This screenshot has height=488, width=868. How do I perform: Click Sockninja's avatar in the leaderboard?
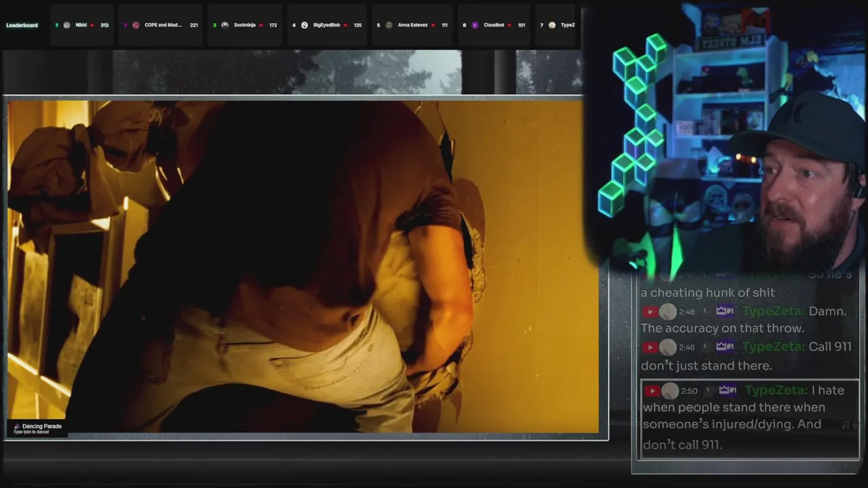tap(225, 25)
